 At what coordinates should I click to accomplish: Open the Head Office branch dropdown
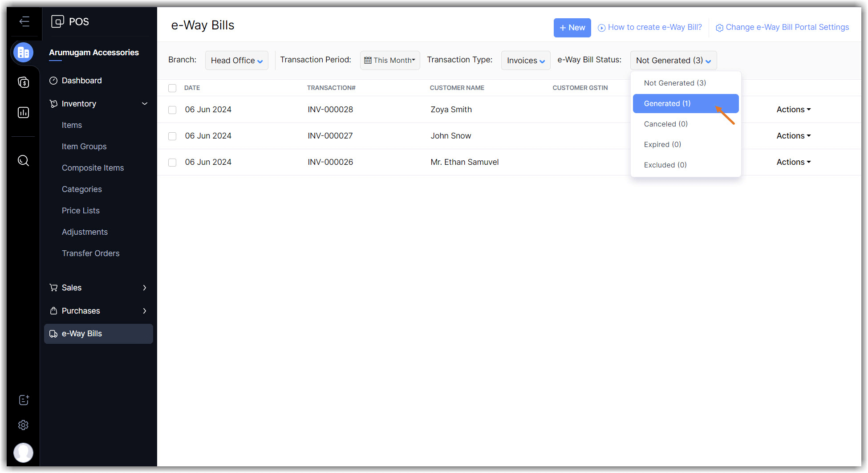[x=236, y=61]
